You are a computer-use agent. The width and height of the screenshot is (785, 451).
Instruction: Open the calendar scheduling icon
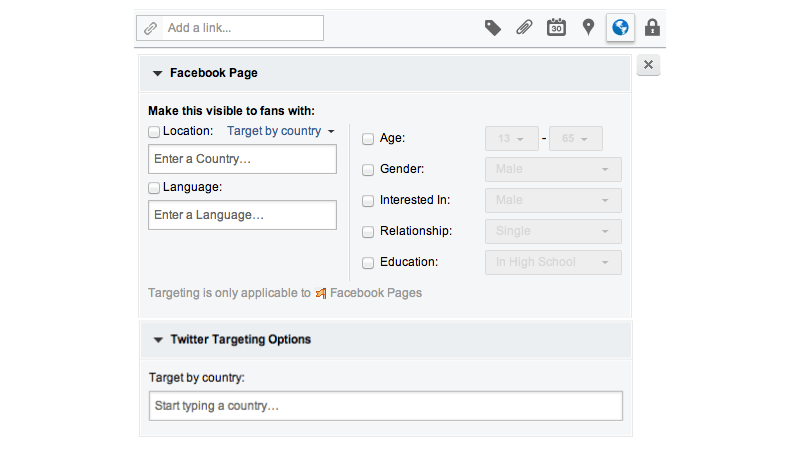pyautogui.click(x=556, y=28)
